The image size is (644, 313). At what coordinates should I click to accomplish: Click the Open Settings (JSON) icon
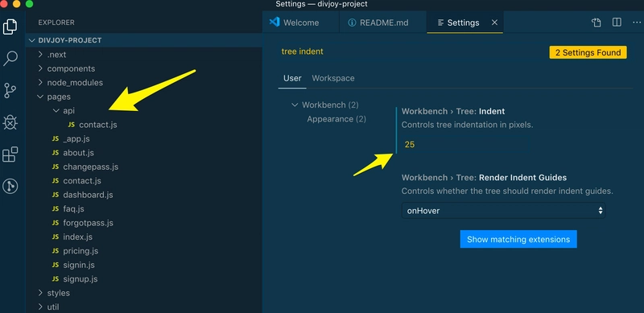597,23
